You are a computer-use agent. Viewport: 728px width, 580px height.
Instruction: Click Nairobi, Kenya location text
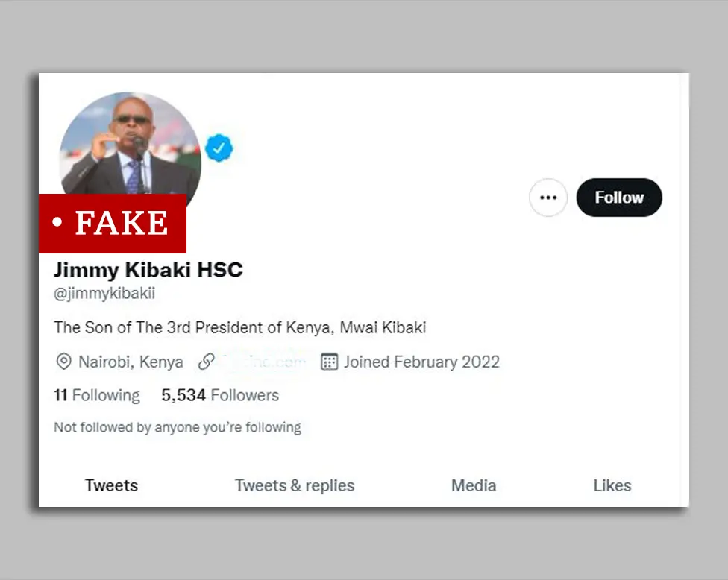click(x=131, y=362)
